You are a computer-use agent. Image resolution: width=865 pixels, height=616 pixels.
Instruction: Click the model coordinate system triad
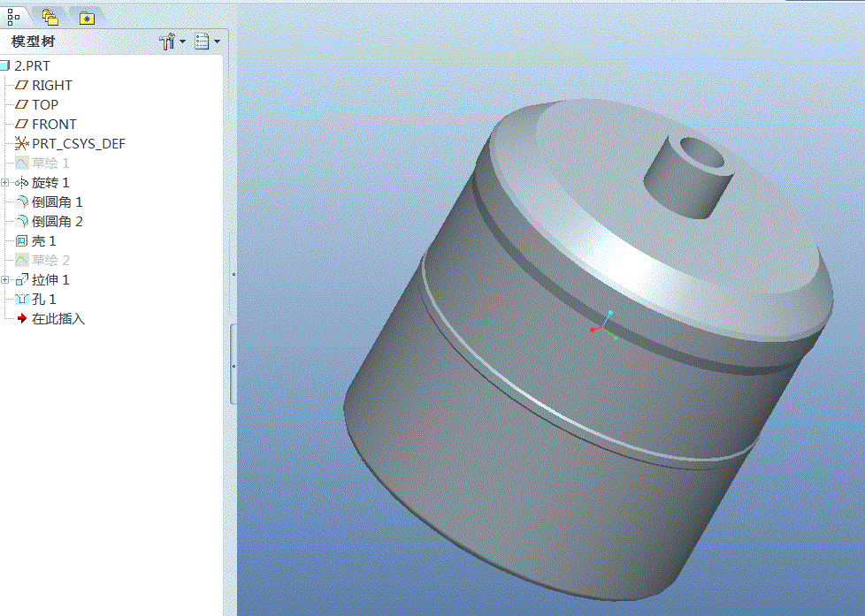(603, 326)
